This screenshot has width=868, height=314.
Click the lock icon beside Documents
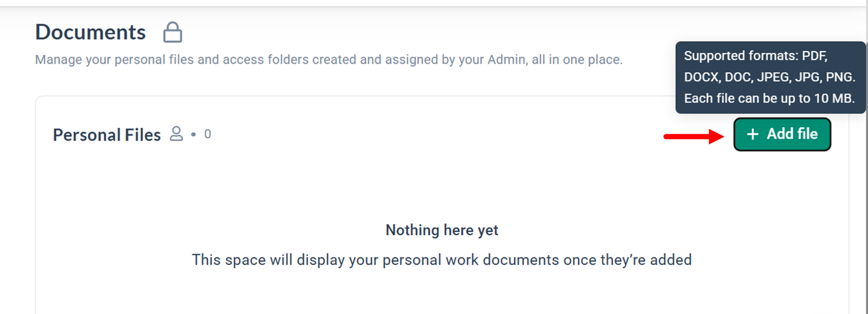pos(172,33)
